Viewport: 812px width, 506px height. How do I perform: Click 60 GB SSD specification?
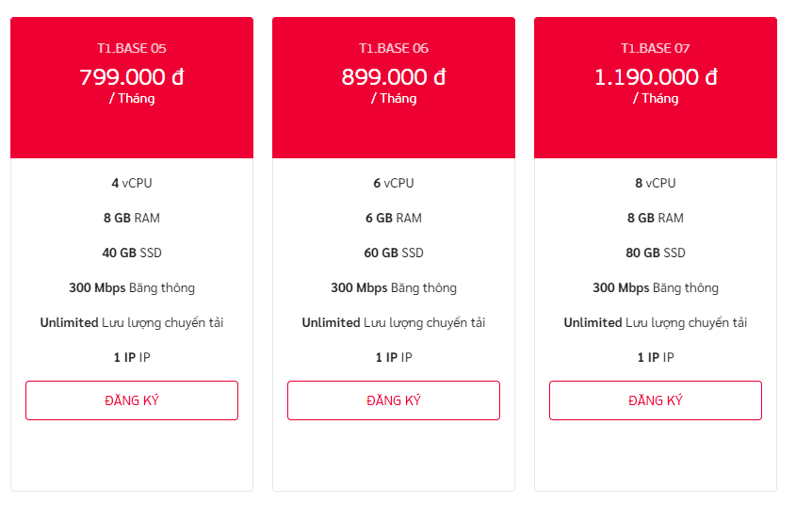(x=394, y=253)
